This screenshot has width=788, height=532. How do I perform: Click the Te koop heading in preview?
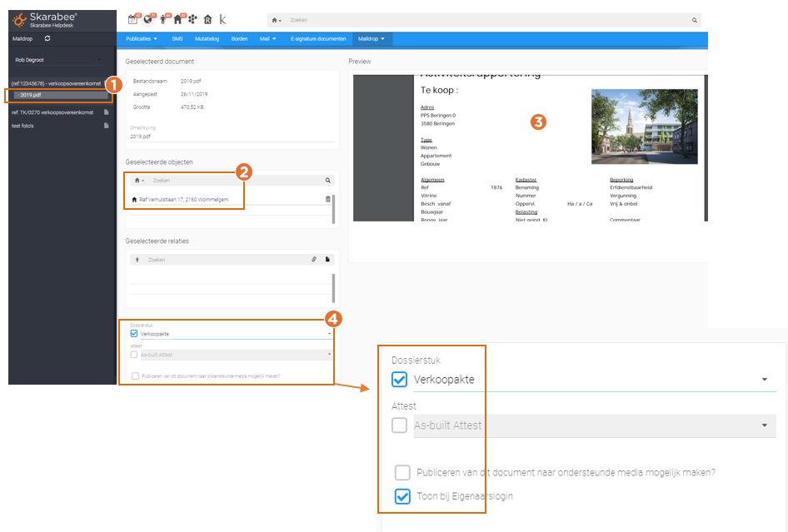pyautogui.click(x=439, y=91)
